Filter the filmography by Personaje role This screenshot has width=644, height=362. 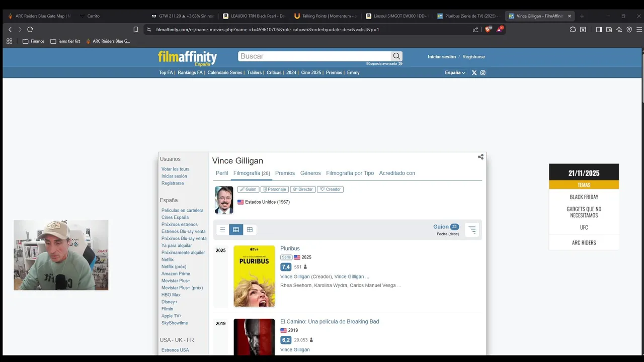pyautogui.click(x=275, y=190)
